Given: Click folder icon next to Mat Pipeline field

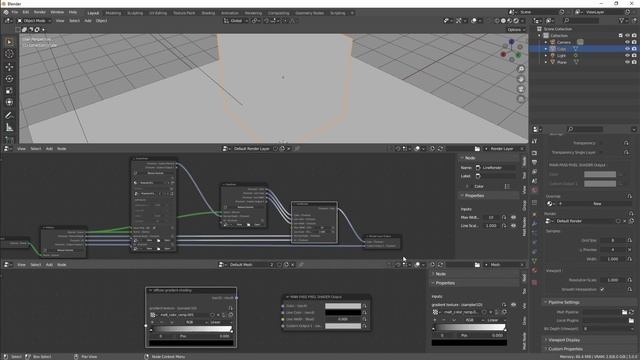Looking at the screenshot, I should tap(624, 312).
